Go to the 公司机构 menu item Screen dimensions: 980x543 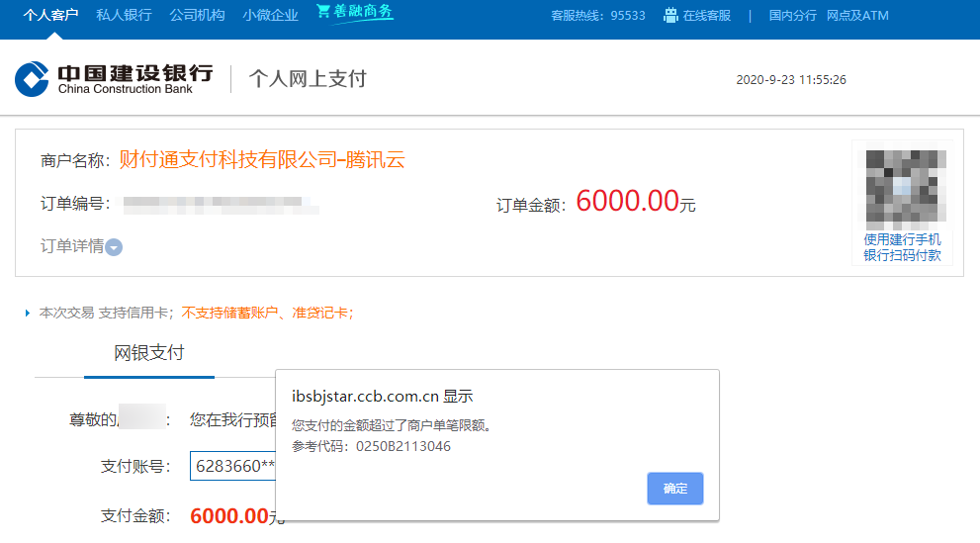pyautogui.click(x=197, y=15)
